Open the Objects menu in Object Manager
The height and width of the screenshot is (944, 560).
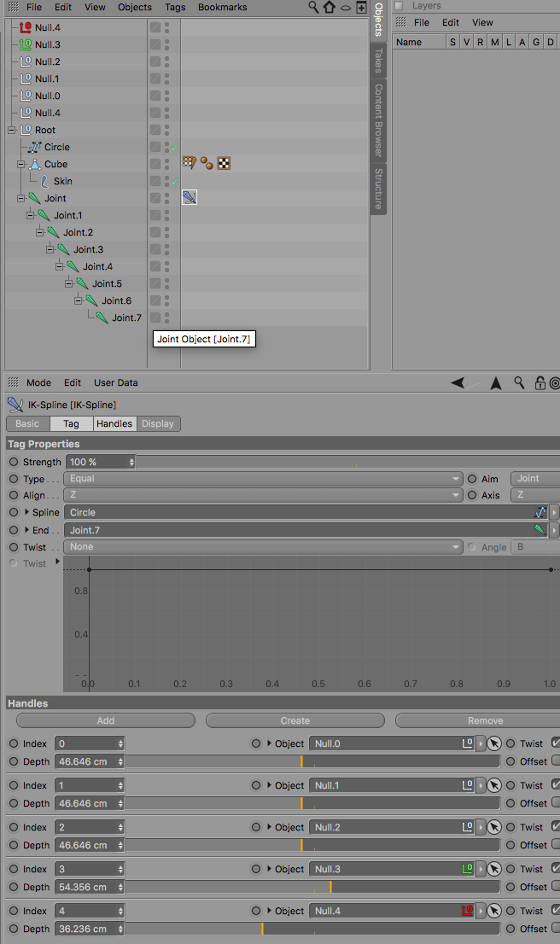click(x=135, y=7)
